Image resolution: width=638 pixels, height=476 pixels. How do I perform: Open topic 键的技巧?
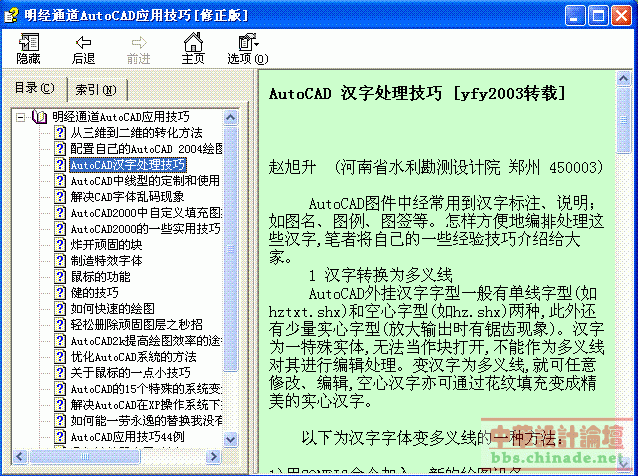pos(94,293)
